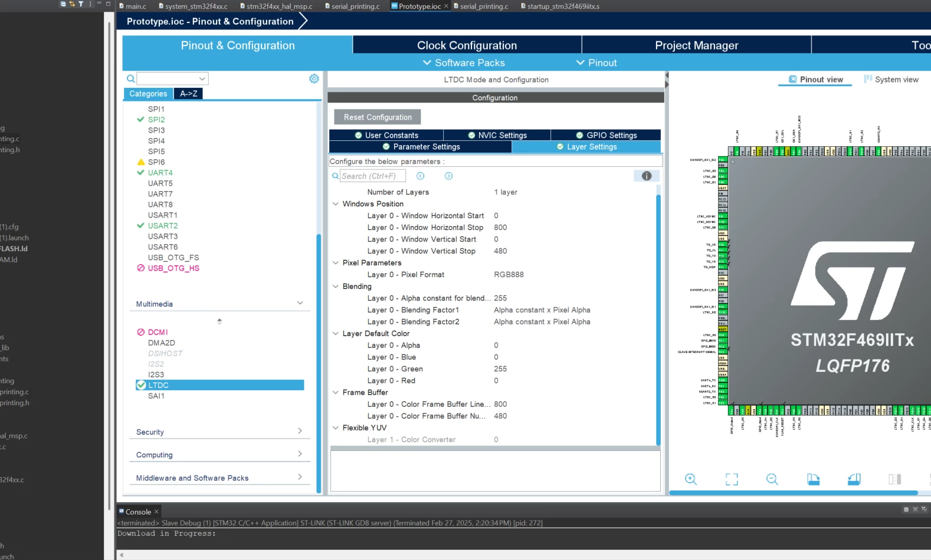The height and width of the screenshot is (560, 931).
Task: Click the info icon in the parameters panel
Action: pyautogui.click(x=647, y=176)
